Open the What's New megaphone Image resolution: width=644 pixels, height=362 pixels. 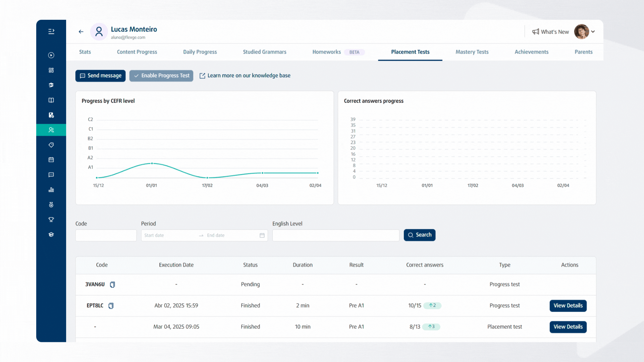[550, 32]
